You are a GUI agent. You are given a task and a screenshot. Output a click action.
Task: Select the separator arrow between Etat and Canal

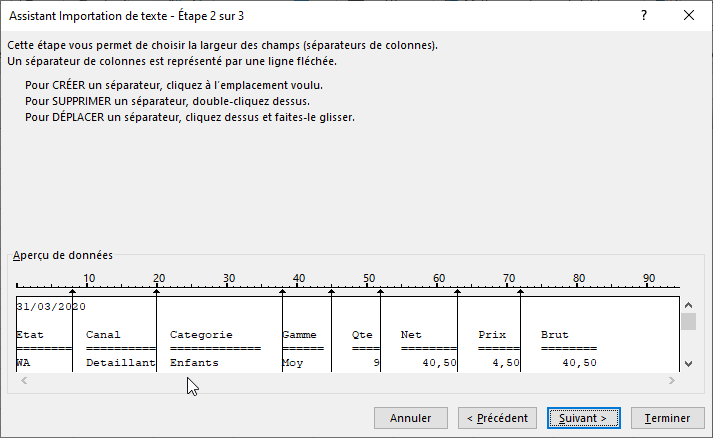coord(73,292)
